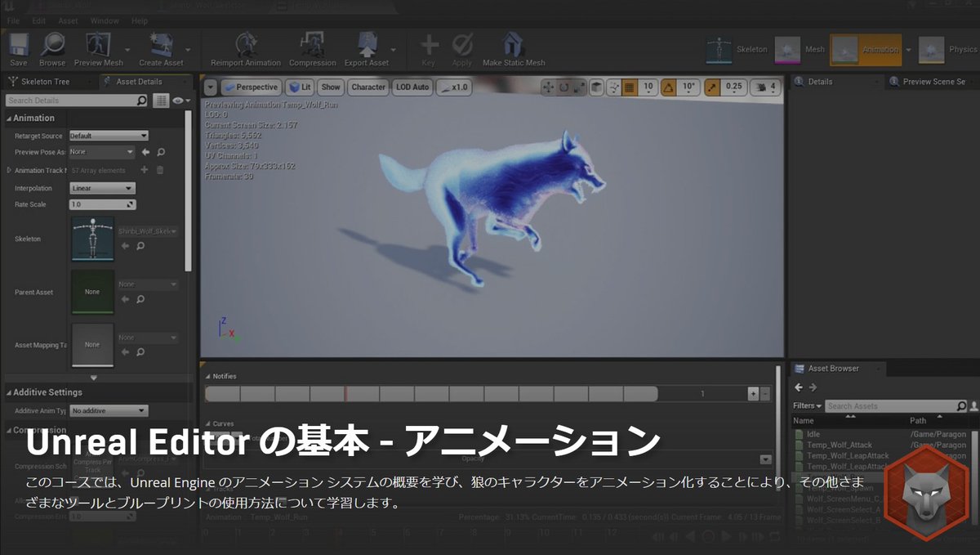Click the Save toolbar icon
980x555 pixels.
pyautogui.click(x=19, y=49)
